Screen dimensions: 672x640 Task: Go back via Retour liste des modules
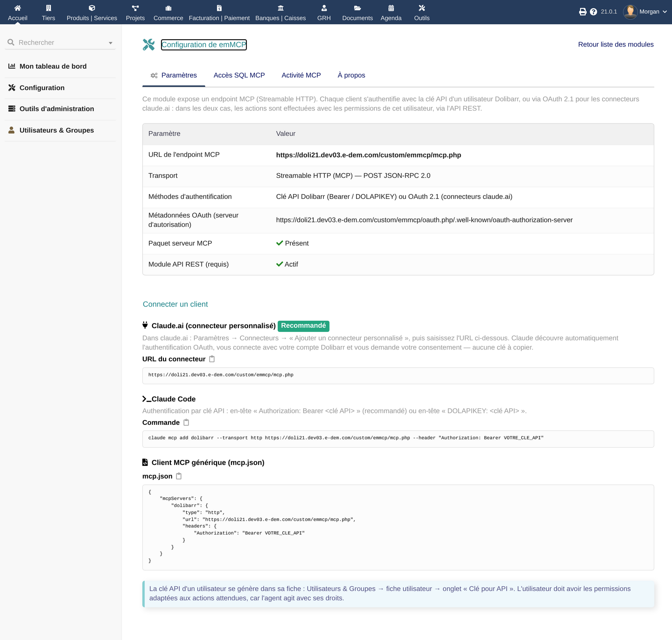(616, 44)
